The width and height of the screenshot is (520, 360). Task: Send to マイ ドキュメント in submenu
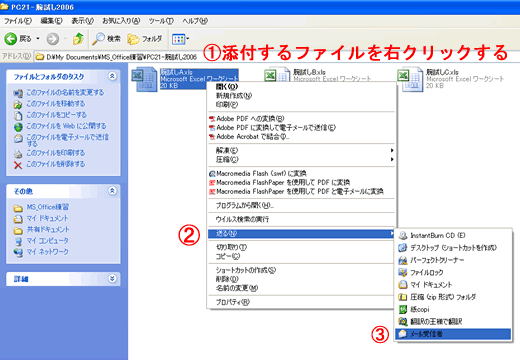453,285
